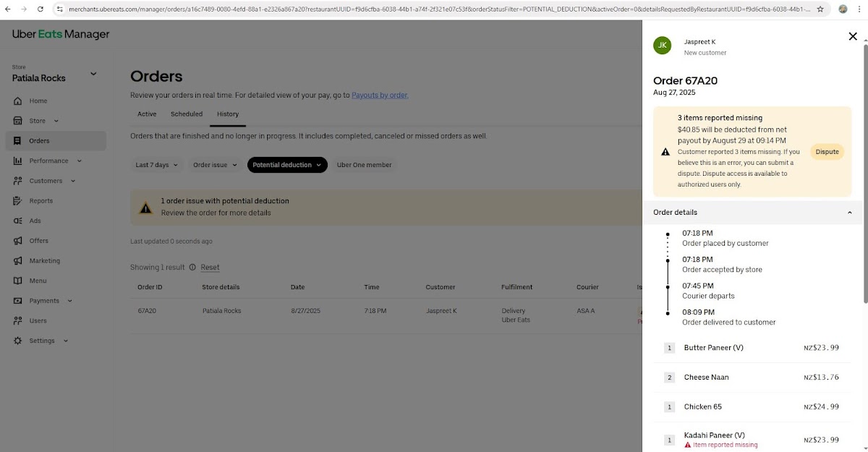Click the Fulfilment column header
This screenshot has width=868, height=452.
[516, 287]
